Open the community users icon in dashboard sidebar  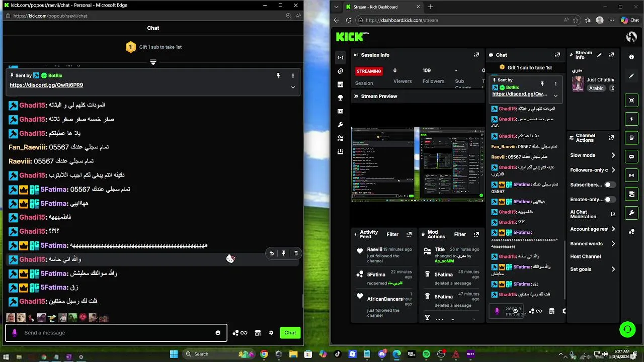(341, 138)
